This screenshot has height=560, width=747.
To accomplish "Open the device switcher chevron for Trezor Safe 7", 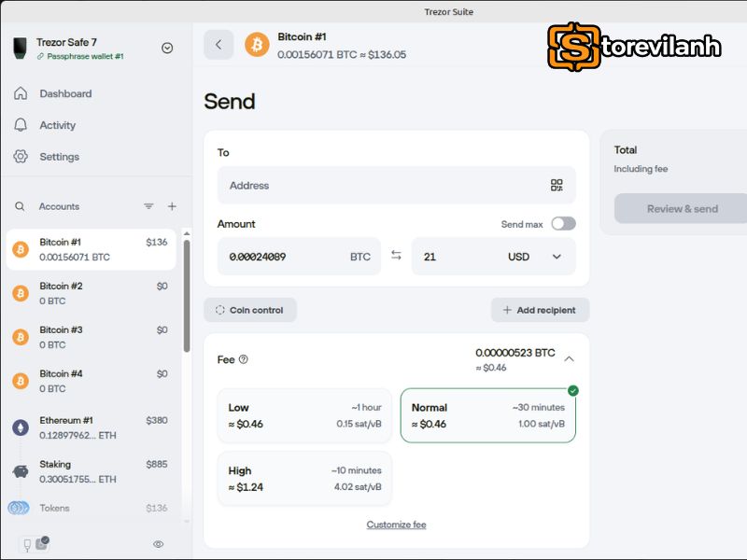I will pyautogui.click(x=167, y=48).
